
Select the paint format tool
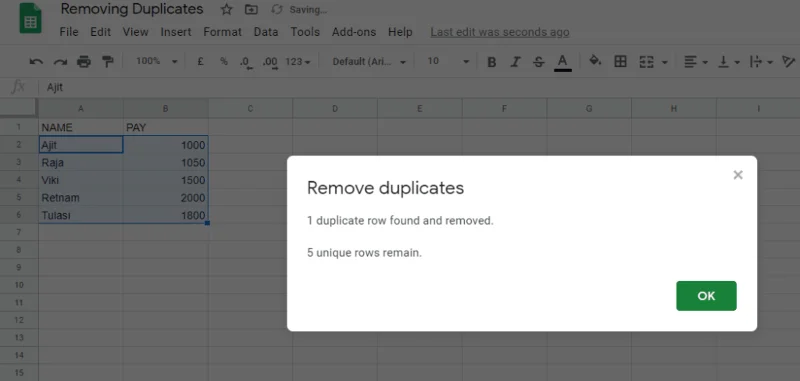[108, 62]
